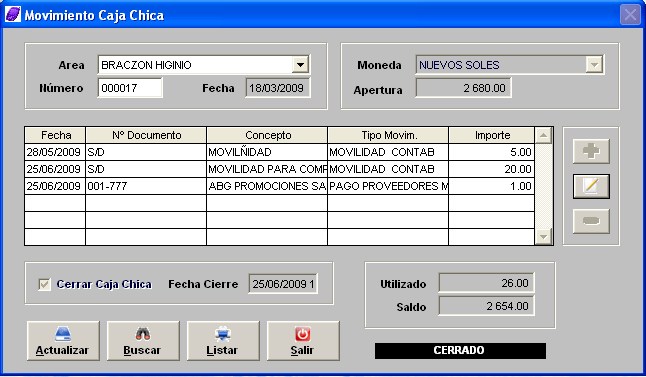The height and width of the screenshot is (377, 646).
Task: Click the edit movement pencil icon
Action: click(x=591, y=186)
